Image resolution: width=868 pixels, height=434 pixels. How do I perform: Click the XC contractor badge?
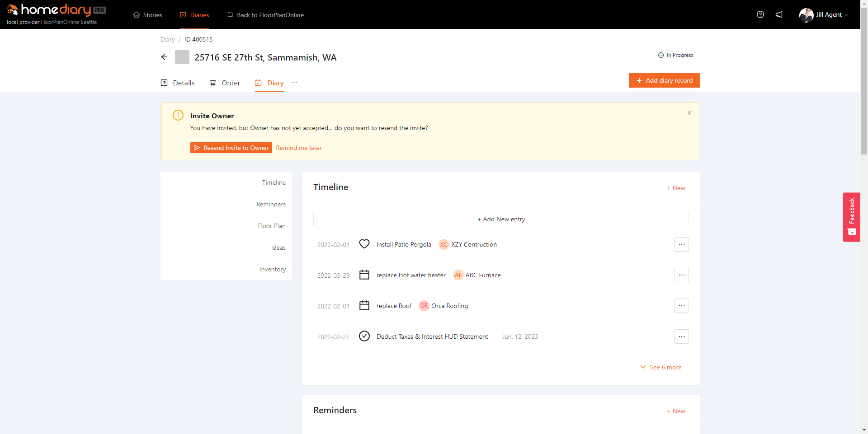(x=444, y=244)
